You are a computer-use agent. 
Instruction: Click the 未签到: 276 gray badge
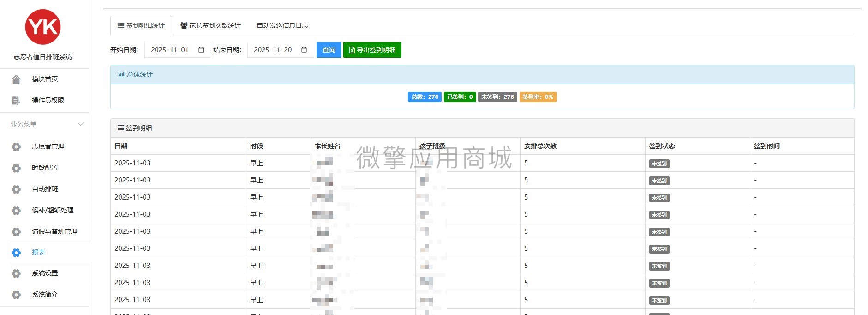pyautogui.click(x=497, y=97)
